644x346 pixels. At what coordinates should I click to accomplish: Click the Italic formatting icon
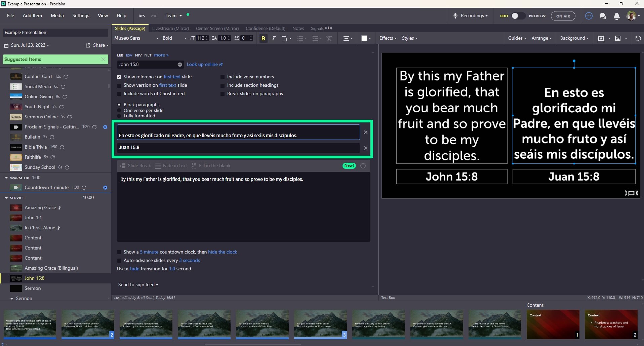pyautogui.click(x=273, y=38)
